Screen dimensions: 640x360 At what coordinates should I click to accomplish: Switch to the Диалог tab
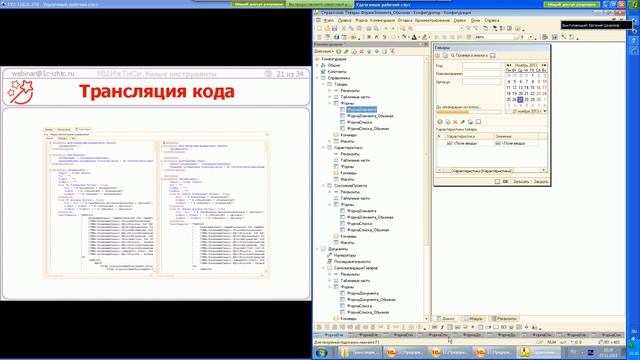pos(446,318)
